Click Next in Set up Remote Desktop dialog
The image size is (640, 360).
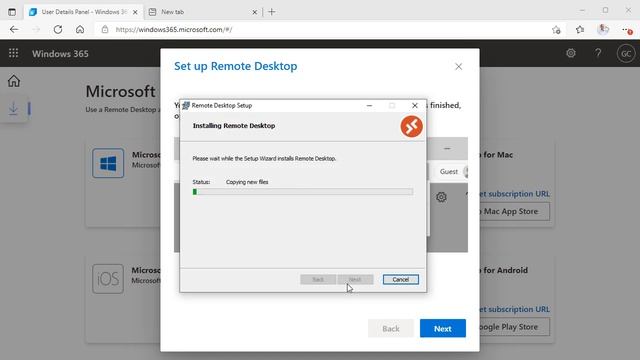[442, 328]
